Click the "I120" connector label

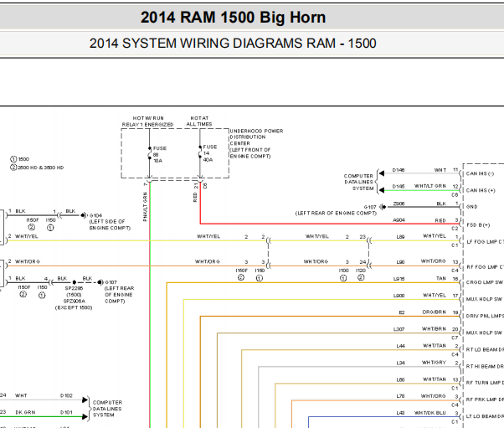361,271
